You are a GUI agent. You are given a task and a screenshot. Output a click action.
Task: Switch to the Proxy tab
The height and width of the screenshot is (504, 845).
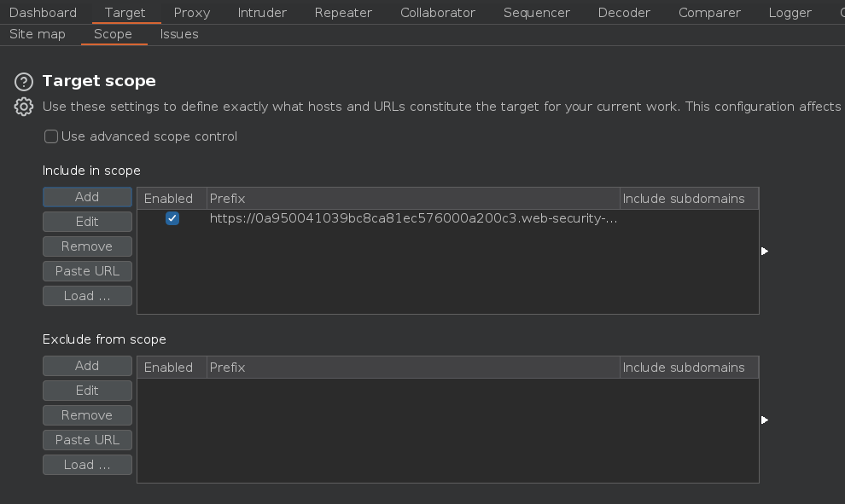(191, 13)
